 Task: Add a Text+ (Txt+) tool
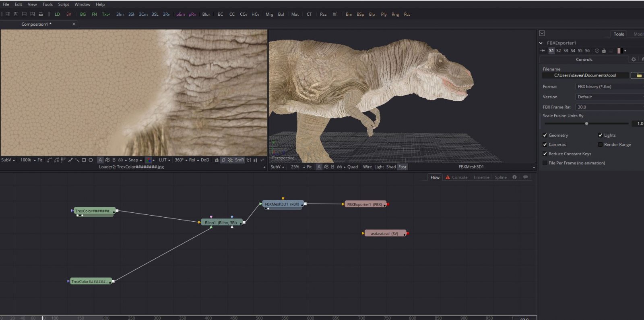pyautogui.click(x=106, y=14)
